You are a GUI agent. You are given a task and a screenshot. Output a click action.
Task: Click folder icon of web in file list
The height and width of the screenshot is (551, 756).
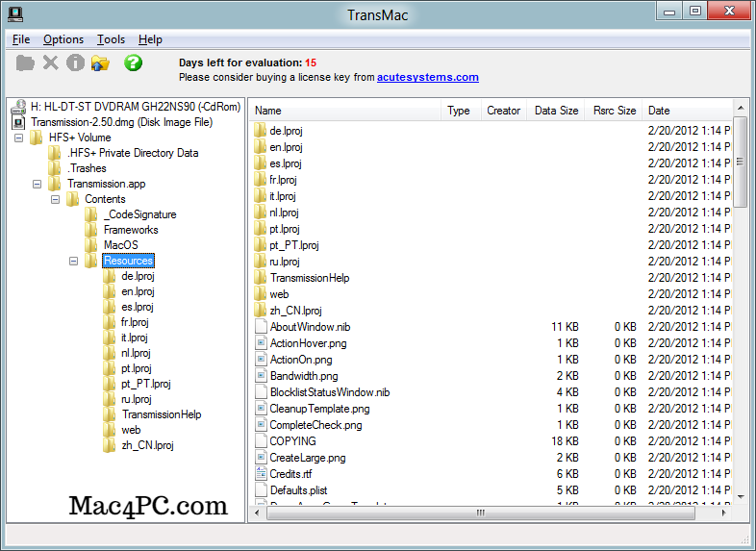coord(260,294)
